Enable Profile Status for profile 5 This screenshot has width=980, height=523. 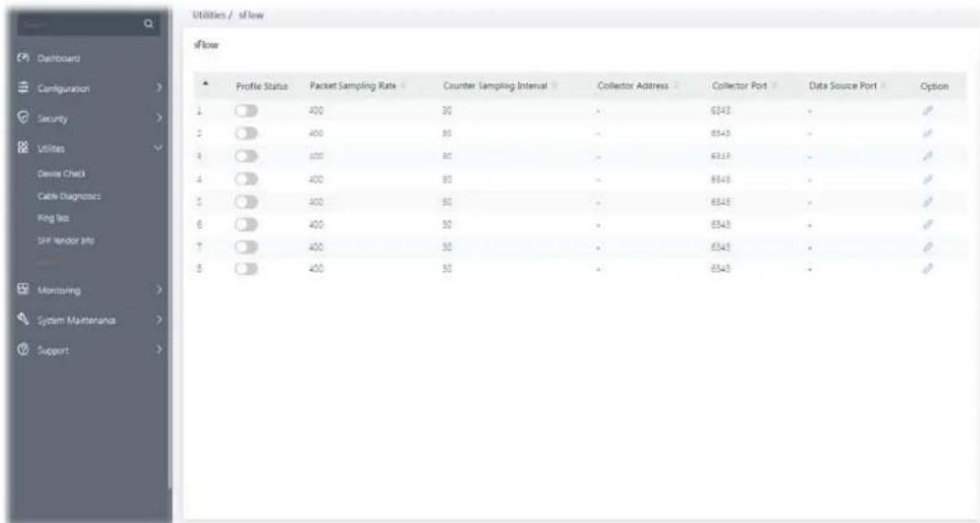[247, 202]
